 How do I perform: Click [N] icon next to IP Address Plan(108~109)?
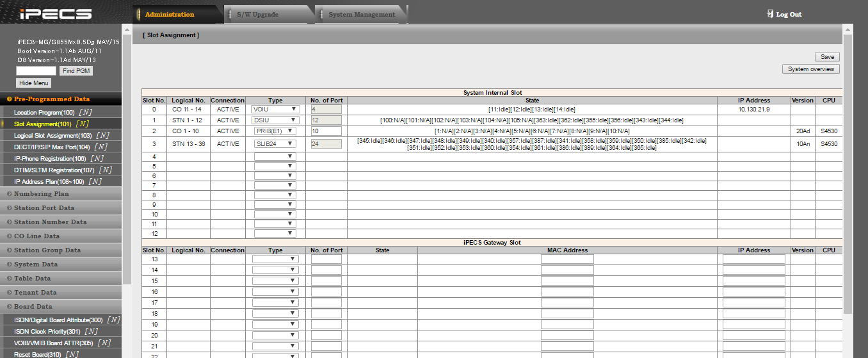(94, 181)
